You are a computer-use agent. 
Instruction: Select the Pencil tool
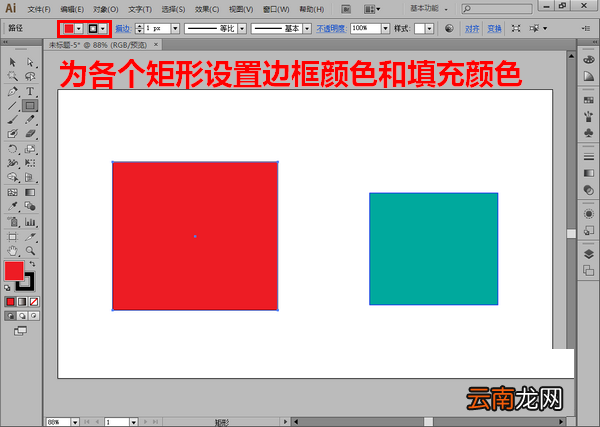point(30,120)
